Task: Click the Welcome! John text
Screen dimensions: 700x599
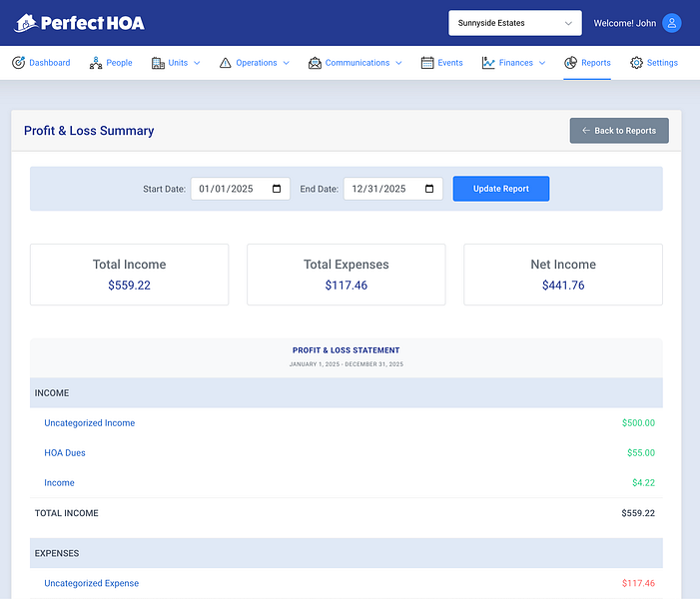Action: tap(624, 23)
